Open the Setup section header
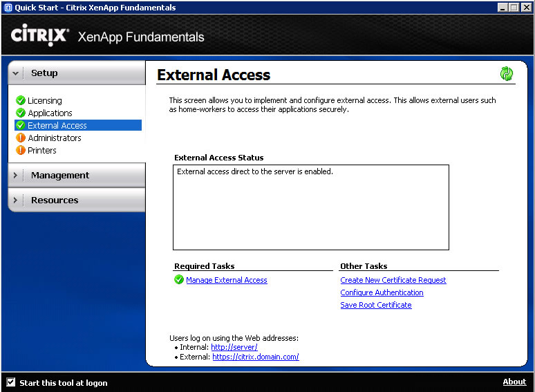This screenshot has height=392, width=535. 77,73
